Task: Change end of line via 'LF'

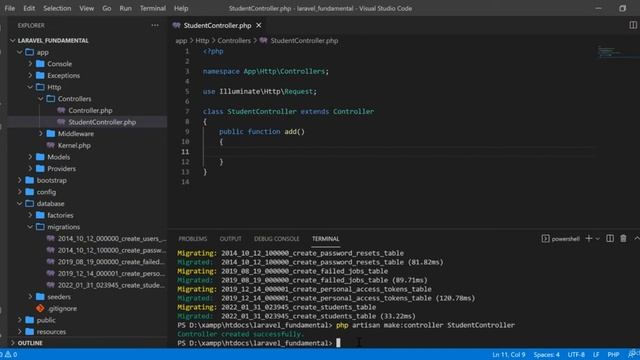Action: [x=596, y=354]
